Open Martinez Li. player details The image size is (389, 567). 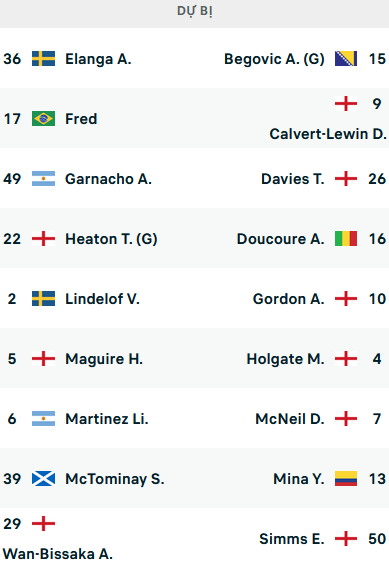coord(107,419)
